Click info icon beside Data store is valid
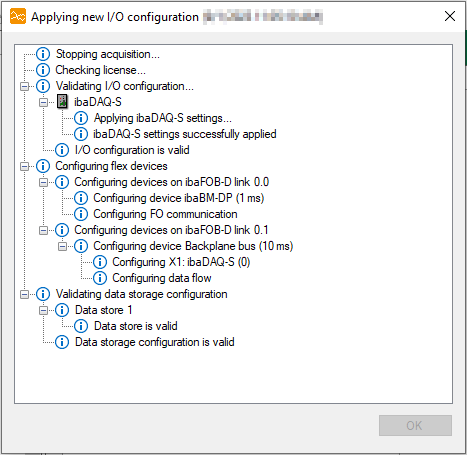The image size is (467, 455). click(81, 326)
